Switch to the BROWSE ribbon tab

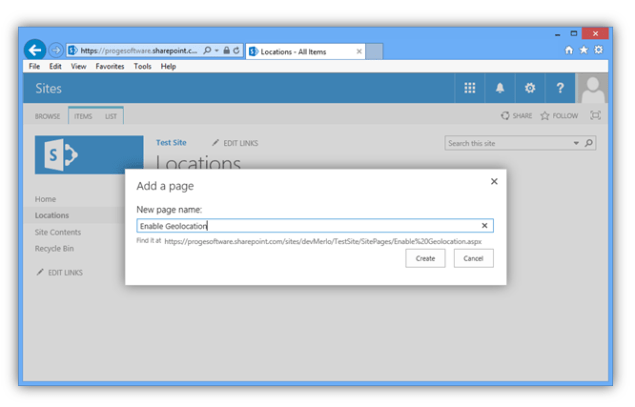coord(48,116)
